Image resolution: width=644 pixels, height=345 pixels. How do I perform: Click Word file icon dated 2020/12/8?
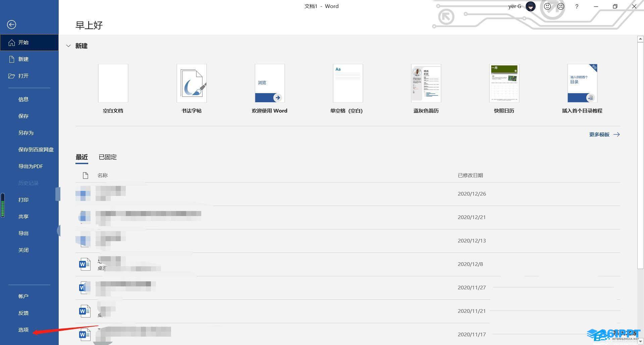(x=85, y=264)
